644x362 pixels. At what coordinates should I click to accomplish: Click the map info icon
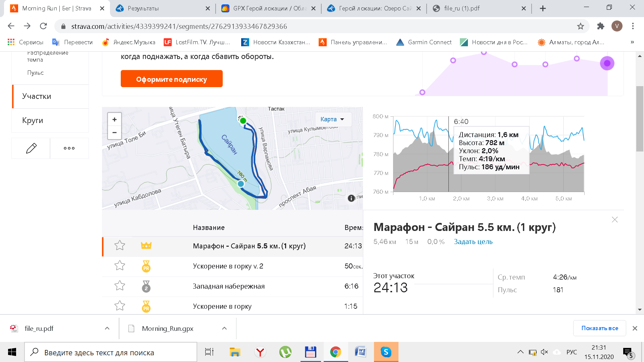[351, 198]
